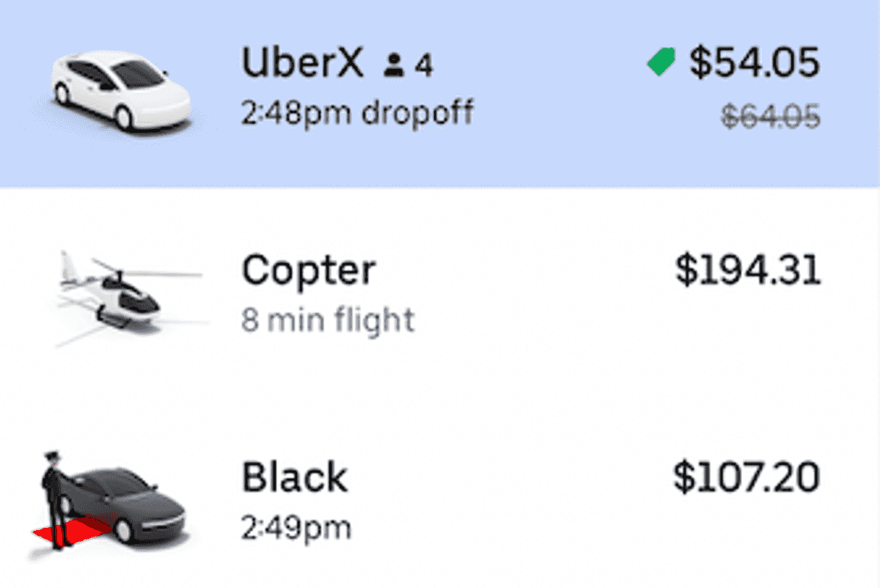This screenshot has width=880, height=588.
Task: Click the UberX title text
Action: [303, 63]
